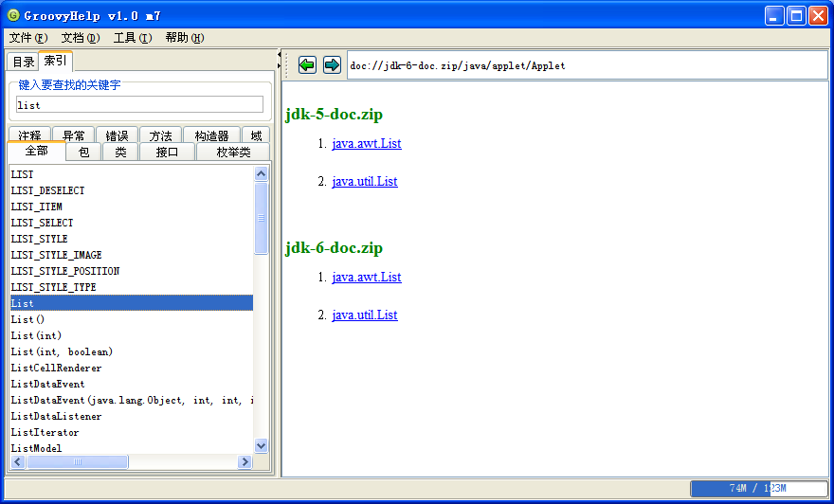Click the horizontal scroll left arrow
The height and width of the screenshot is (504, 834).
pos(18,461)
